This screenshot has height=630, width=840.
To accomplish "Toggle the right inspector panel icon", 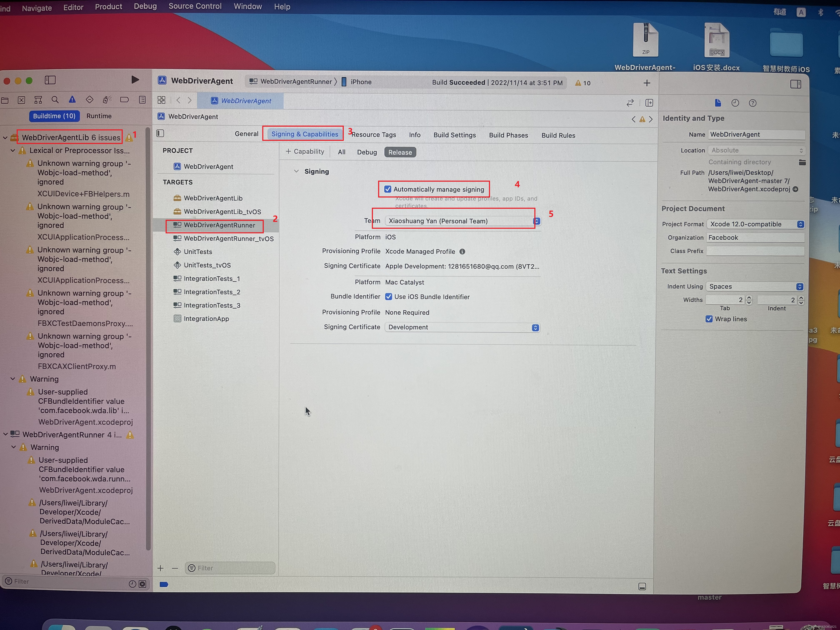I will [796, 84].
